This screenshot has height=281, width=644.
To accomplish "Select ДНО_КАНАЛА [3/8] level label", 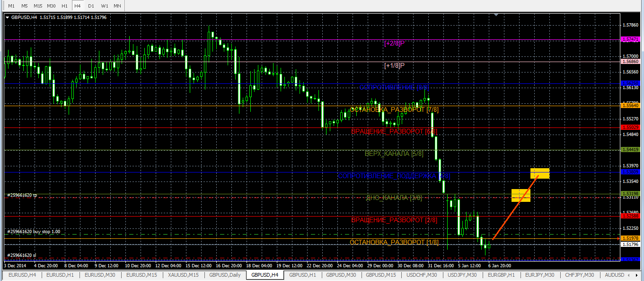I will (394, 198).
